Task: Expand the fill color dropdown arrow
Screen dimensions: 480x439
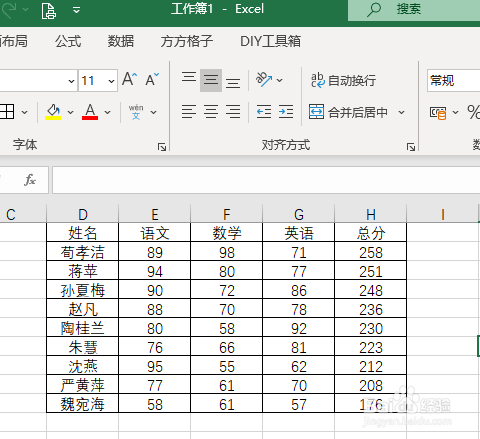Action: pos(70,112)
